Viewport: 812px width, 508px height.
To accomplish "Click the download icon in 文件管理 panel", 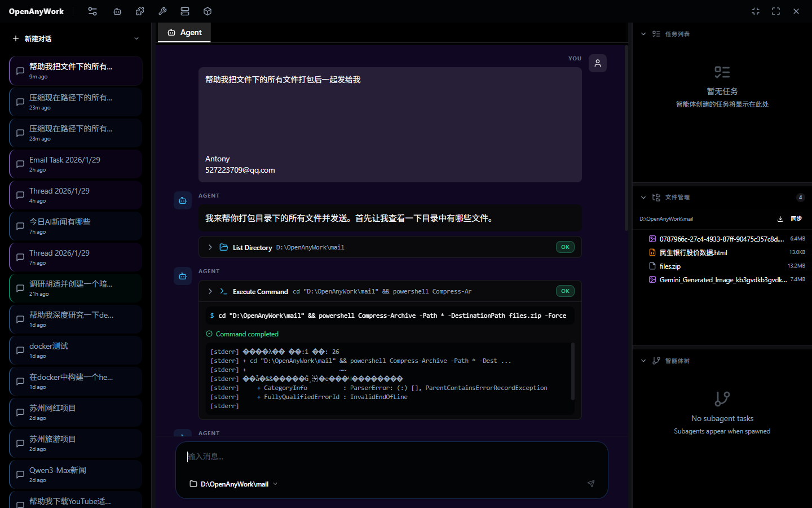I will [780, 218].
